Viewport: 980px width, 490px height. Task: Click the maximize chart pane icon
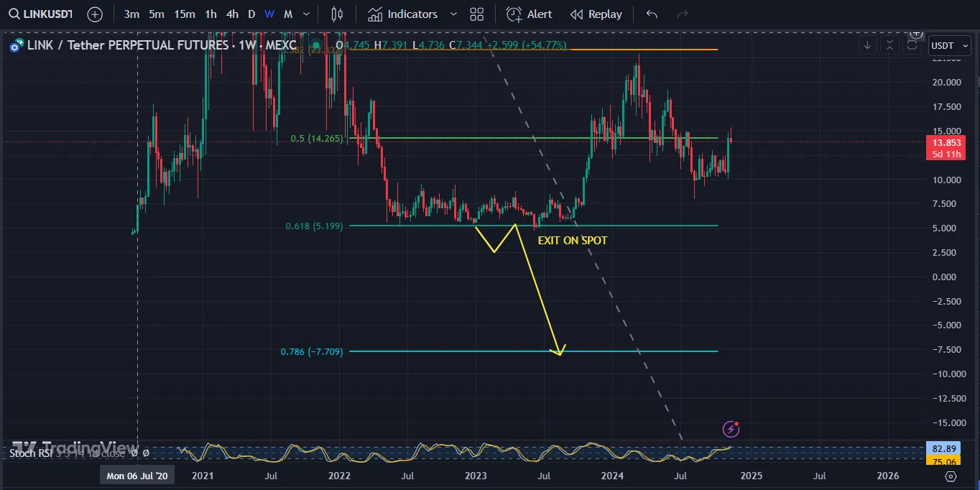click(912, 45)
